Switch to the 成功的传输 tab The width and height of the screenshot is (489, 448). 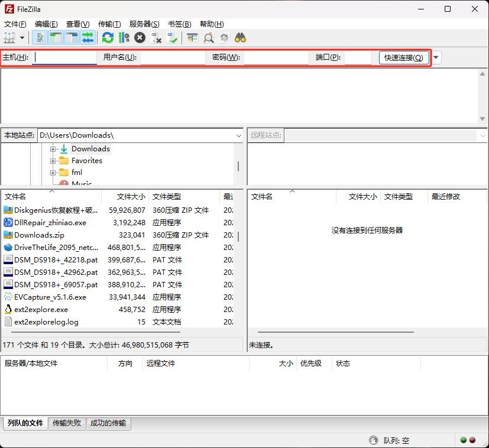coord(108,423)
